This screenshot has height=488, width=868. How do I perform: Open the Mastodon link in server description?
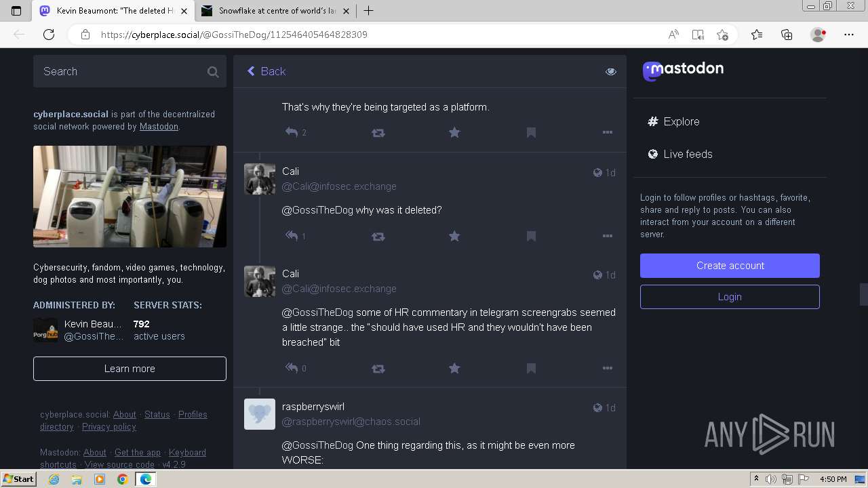(x=159, y=127)
